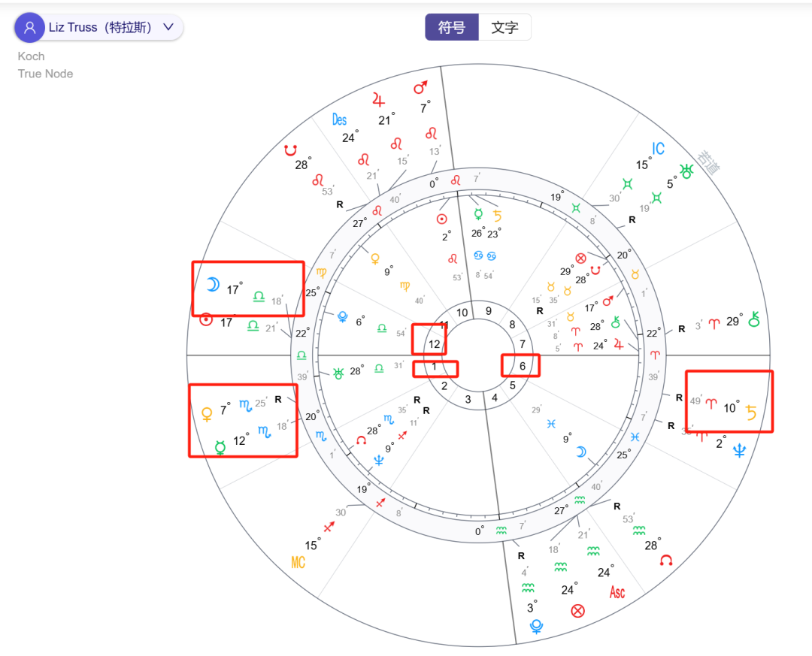The width and height of the screenshot is (812, 656).
Task: Expand the chevron next to Liz Truss name
Action: pos(168,27)
